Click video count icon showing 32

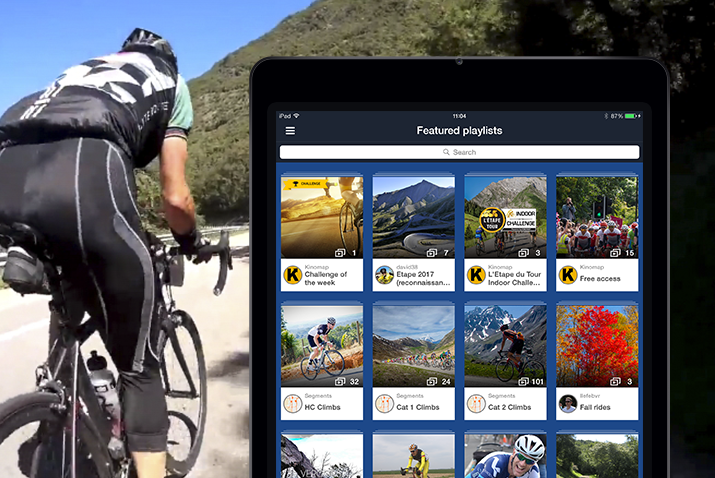pyautogui.click(x=340, y=381)
